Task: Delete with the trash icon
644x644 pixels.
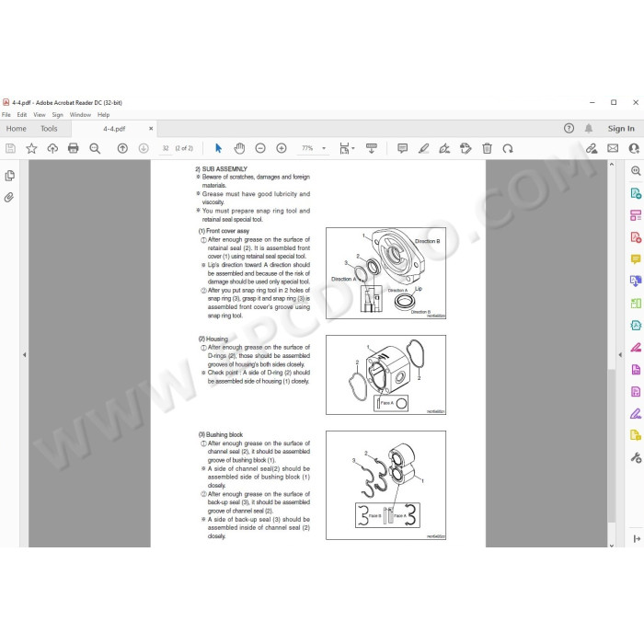Action: 487,148
